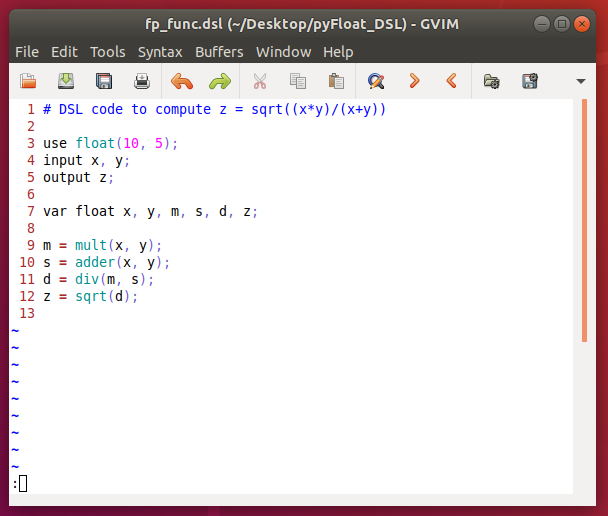
Task: Click the vertical scrollbar thumb
Action: pos(584,220)
